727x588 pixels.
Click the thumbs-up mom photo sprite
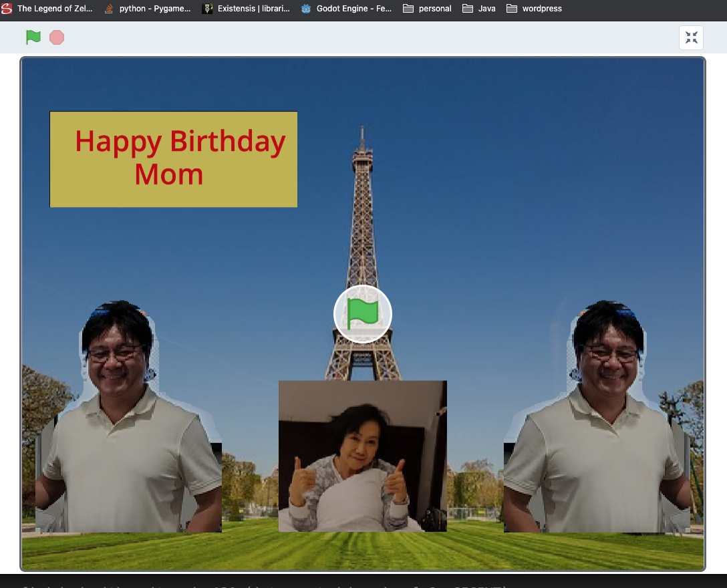click(x=362, y=456)
